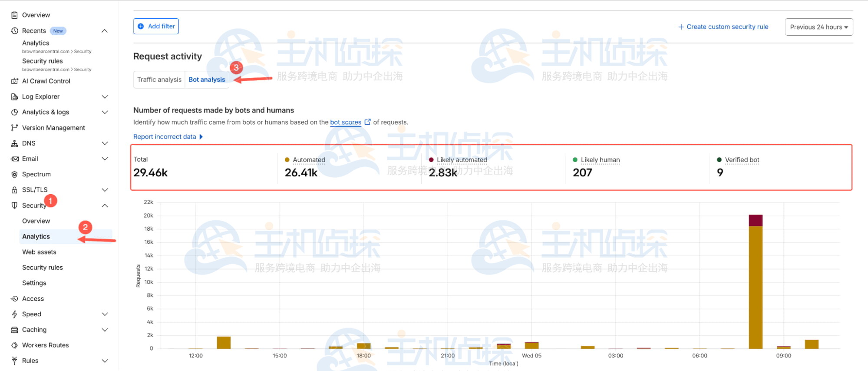
Task: Click the Workers Routes diamond icon
Action: click(14, 345)
